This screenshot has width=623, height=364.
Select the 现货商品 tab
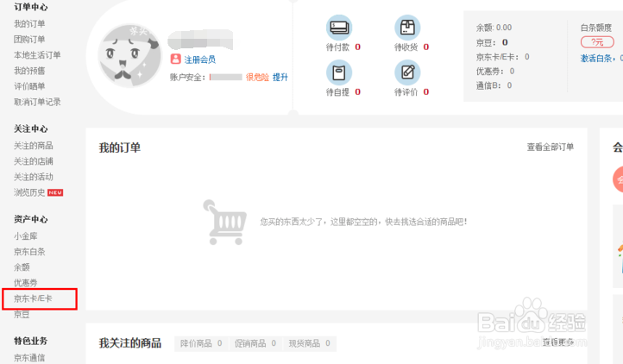point(310,343)
